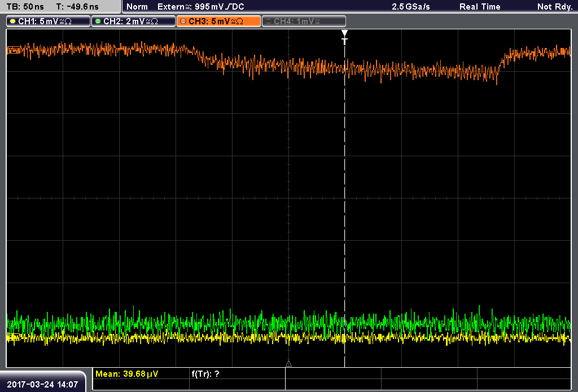Click the orange CH3 ground level marker
The image size is (578, 392).
click(x=14, y=50)
